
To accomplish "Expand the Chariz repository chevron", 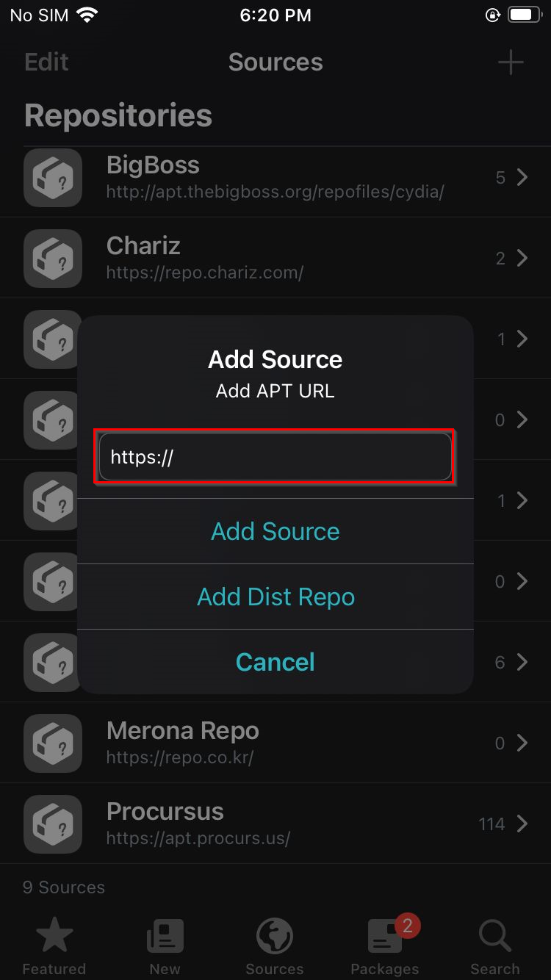I will [522, 259].
